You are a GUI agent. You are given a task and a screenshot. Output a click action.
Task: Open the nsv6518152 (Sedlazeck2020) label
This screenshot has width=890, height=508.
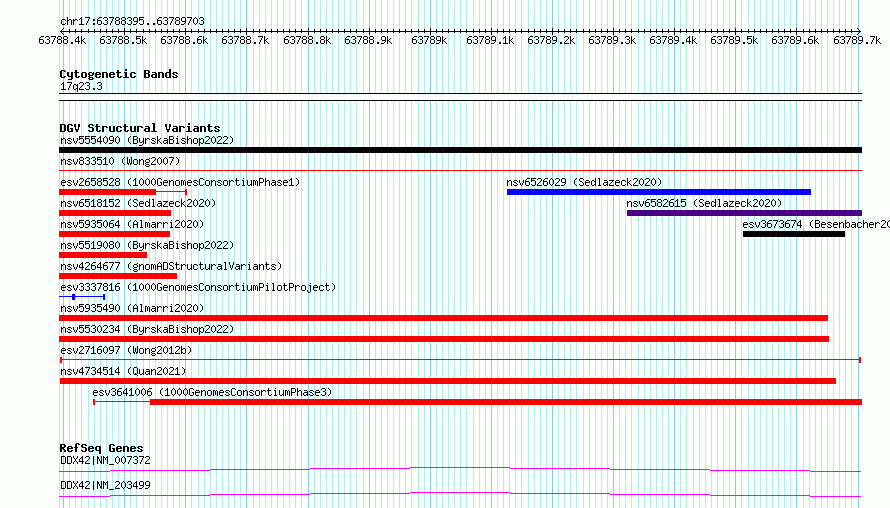click(138, 203)
